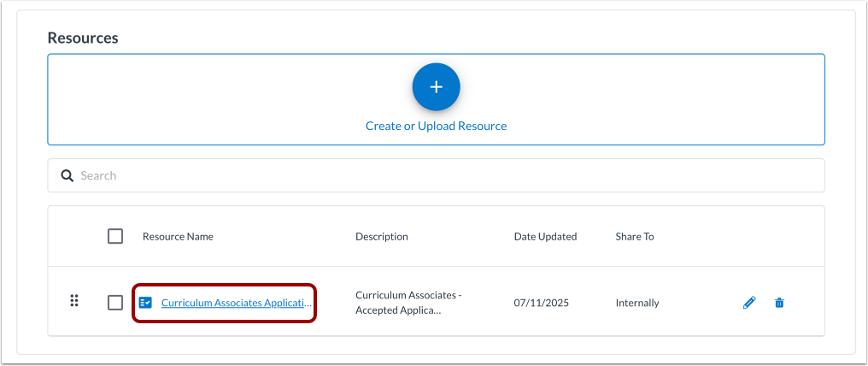Click the Resource Name column header
Image resolution: width=868 pixels, height=366 pixels.
pyautogui.click(x=178, y=236)
